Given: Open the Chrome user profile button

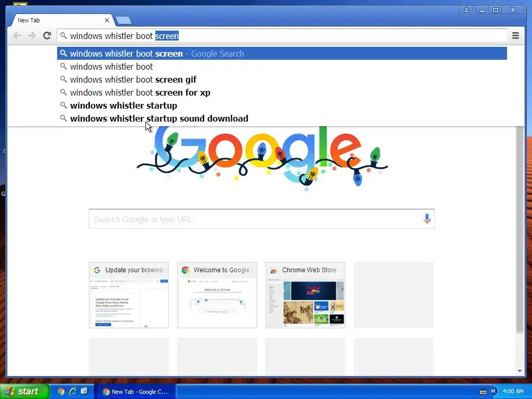Looking at the screenshot, I should pyautogui.click(x=467, y=10).
